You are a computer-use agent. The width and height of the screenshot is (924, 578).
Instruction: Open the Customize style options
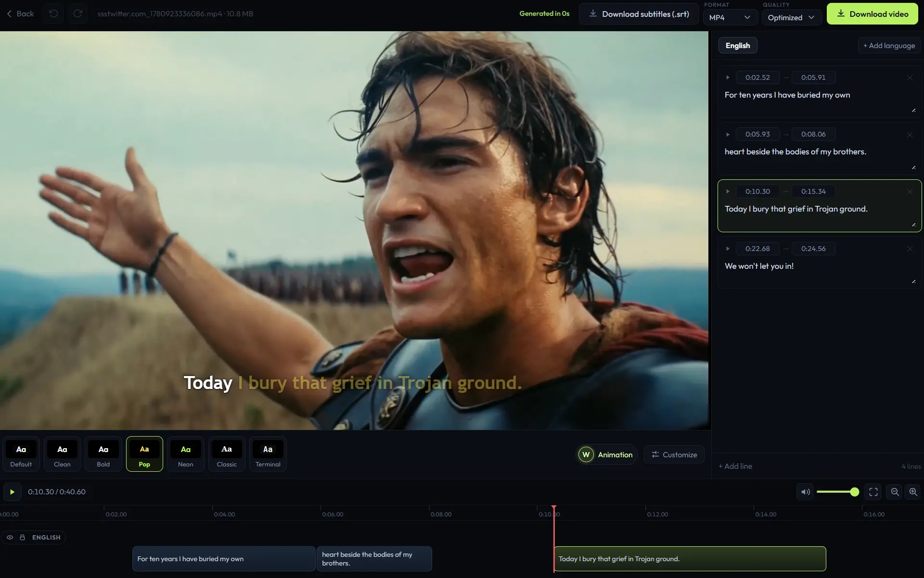click(x=674, y=454)
